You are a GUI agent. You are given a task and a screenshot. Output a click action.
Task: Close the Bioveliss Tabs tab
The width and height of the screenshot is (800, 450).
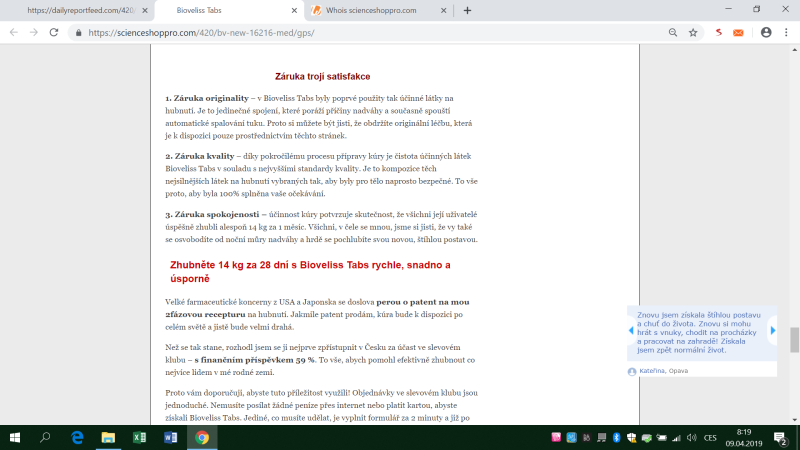coord(294,10)
